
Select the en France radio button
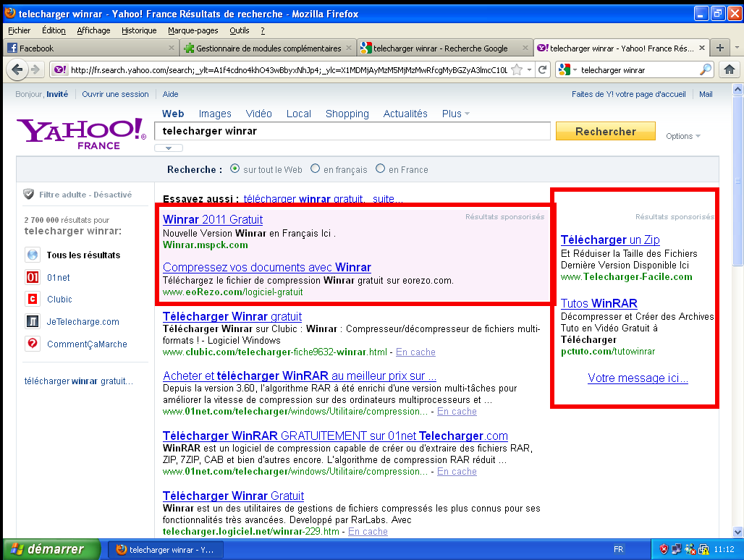point(380,169)
